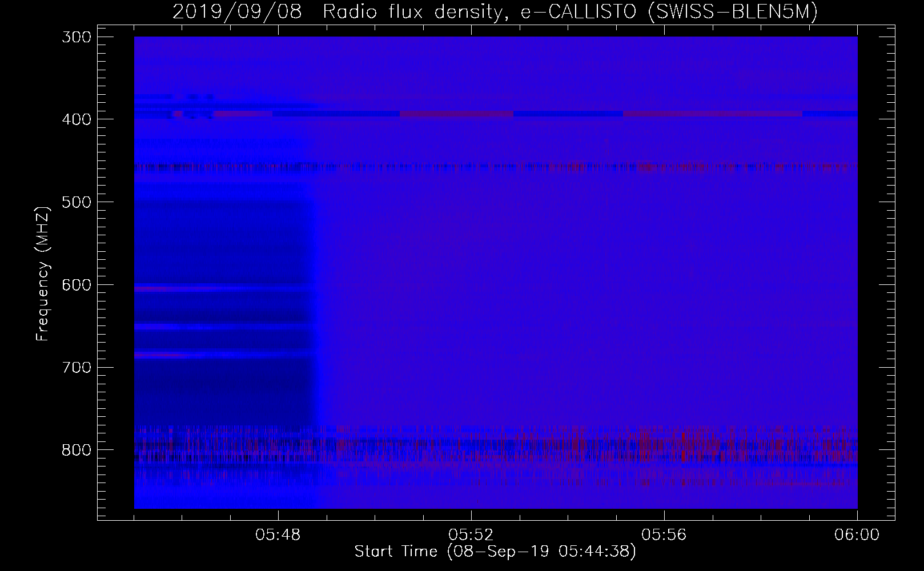Image resolution: width=924 pixels, height=571 pixels.
Task: Click the 'Frequency (MHZ)' axis label
Action: coord(43,273)
